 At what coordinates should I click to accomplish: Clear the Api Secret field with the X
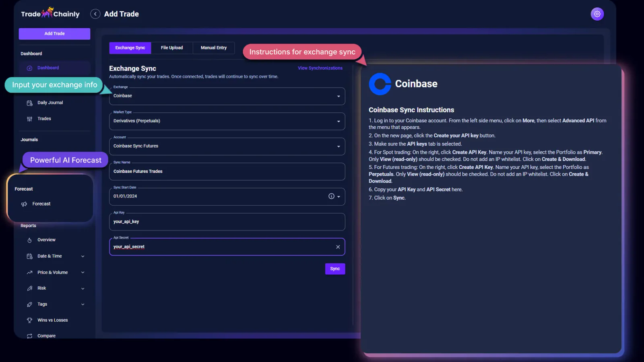(x=338, y=247)
